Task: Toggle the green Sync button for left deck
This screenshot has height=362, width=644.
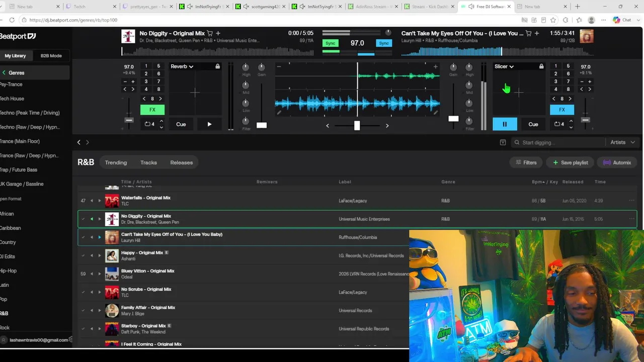Action: coord(330,43)
